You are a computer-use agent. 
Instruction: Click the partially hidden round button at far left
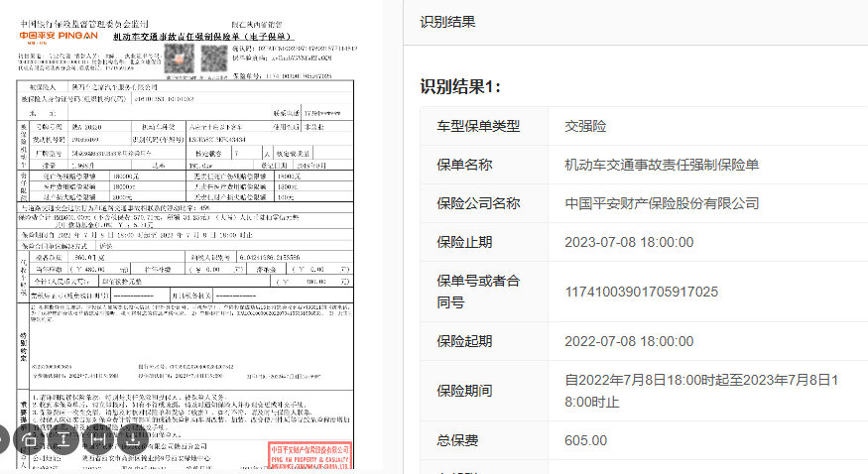[x=4, y=440]
